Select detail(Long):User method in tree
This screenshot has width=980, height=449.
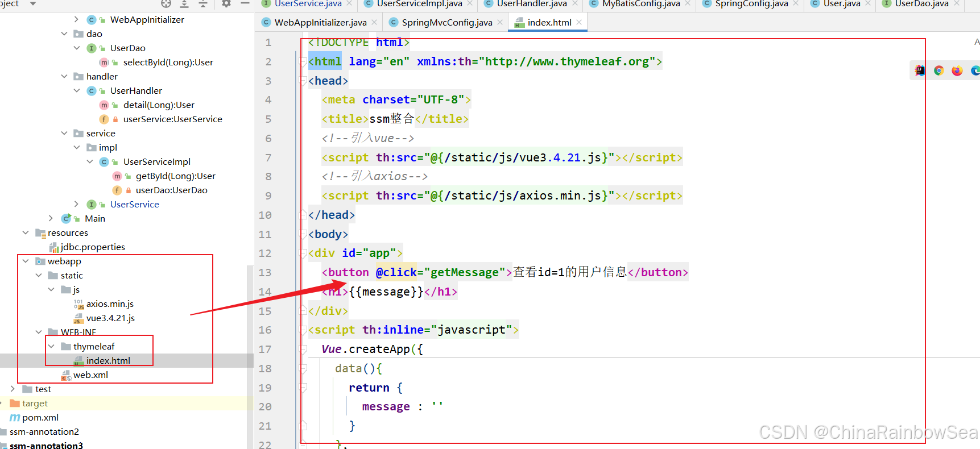click(x=159, y=105)
